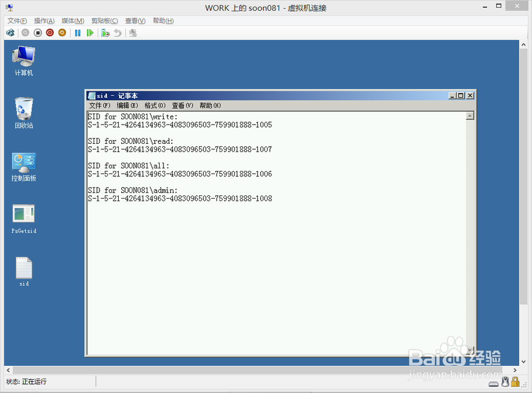The height and width of the screenshot is (393, 532).
Task: Select the PsGetsid desktop icon
Action: (x=24, y=219)
